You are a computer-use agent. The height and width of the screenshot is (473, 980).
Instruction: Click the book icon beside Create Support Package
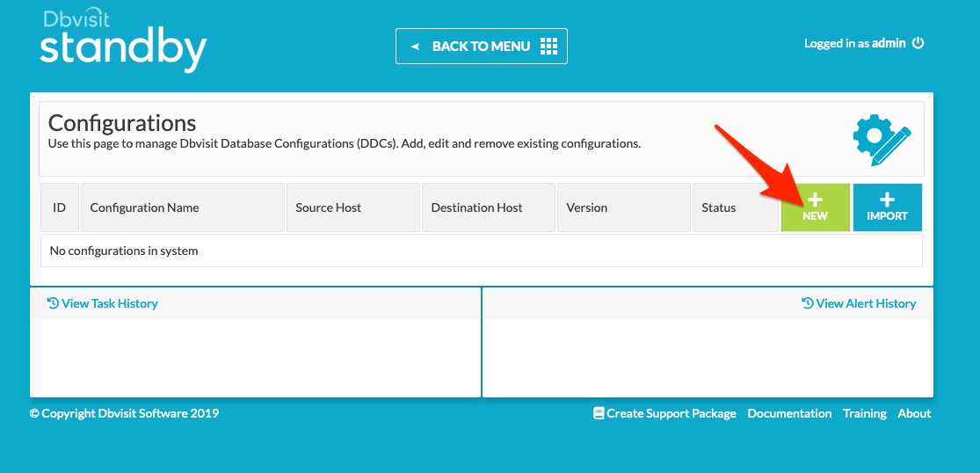click(599, 413)
